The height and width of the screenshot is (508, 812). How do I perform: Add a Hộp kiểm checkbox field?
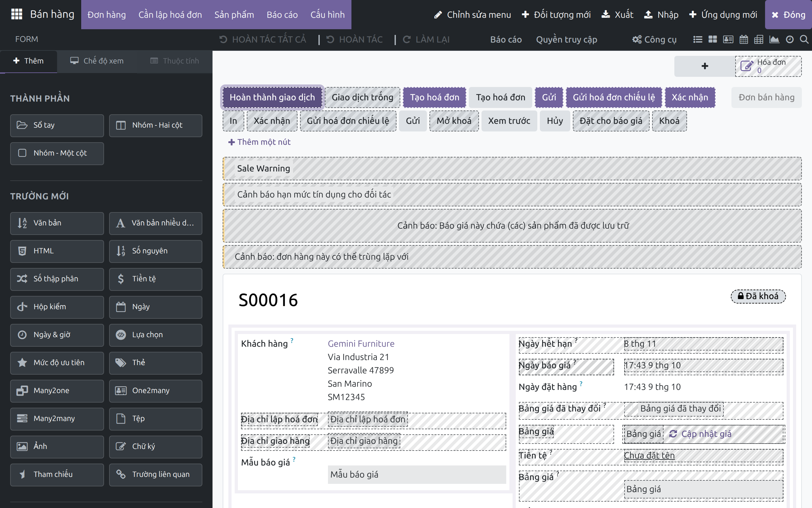click(57, 307)
